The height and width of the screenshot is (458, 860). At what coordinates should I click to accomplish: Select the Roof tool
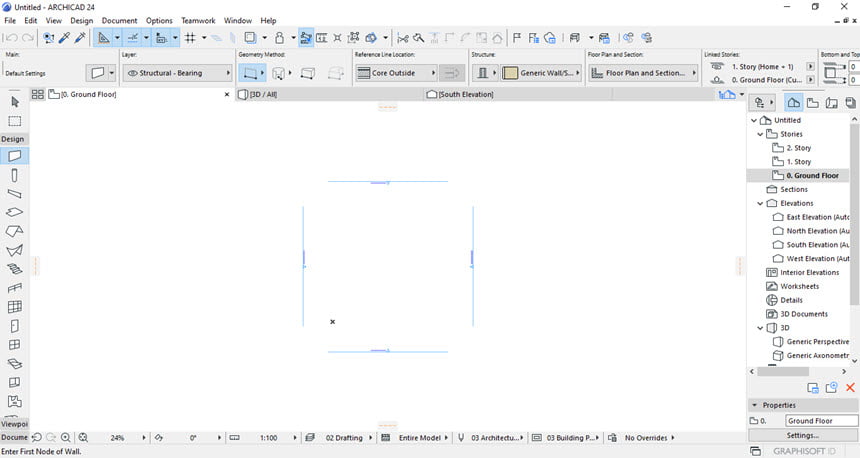(15, 231)
